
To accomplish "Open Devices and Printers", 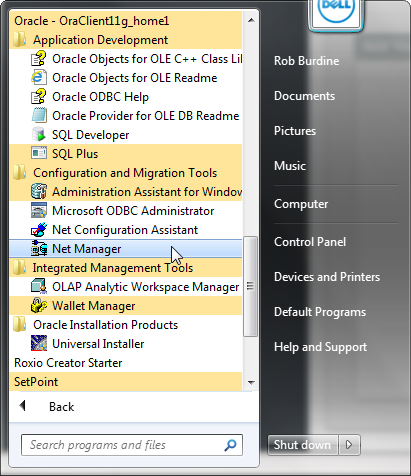I will 327,277.
